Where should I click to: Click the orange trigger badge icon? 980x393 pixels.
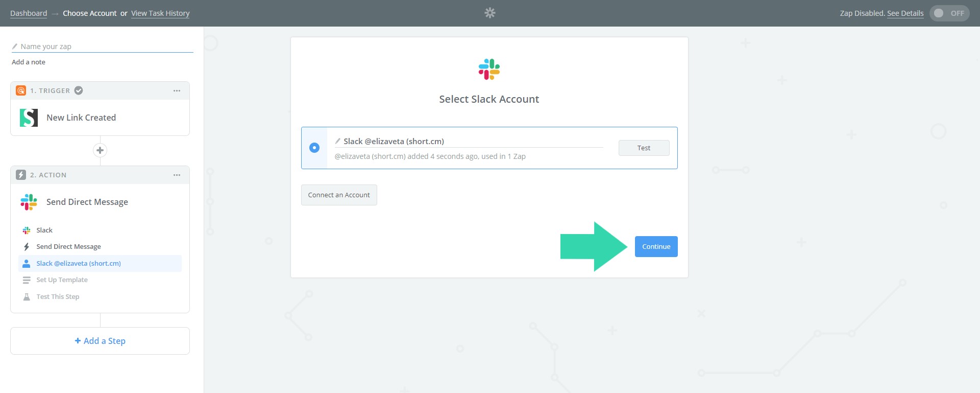pyautogui.click(x=21, y=90)
